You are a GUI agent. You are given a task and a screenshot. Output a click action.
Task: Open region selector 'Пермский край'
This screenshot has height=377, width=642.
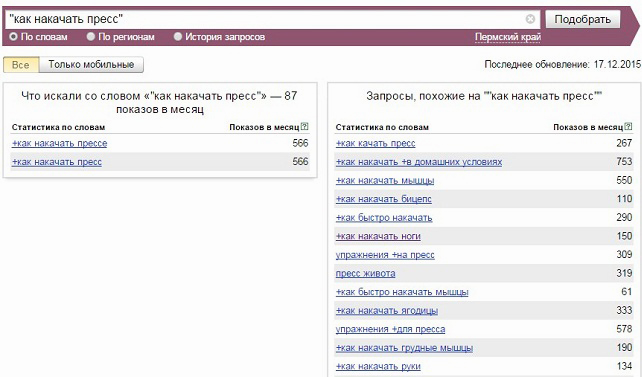508,37
